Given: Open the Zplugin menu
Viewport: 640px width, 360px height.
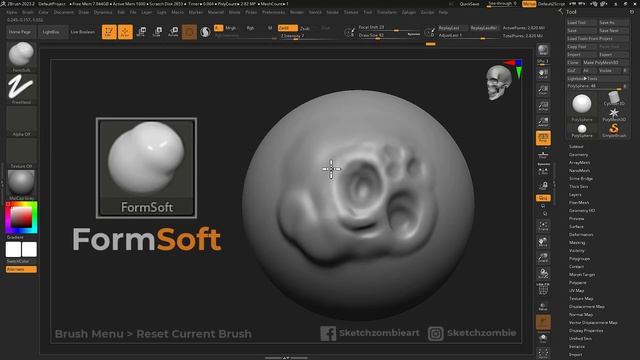Looking at the screenshot, I should 409,12.
